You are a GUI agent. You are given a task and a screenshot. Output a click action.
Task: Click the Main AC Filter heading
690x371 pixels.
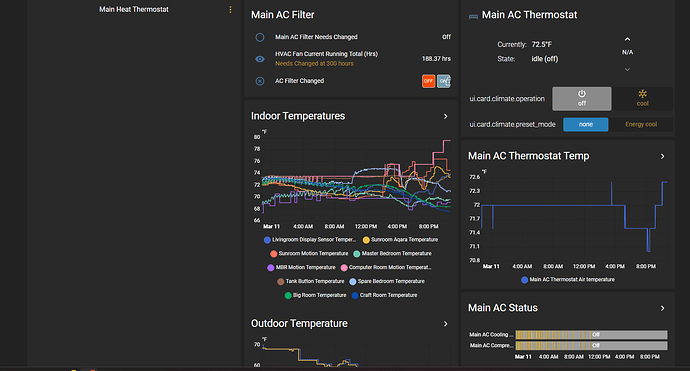[283, 15]
